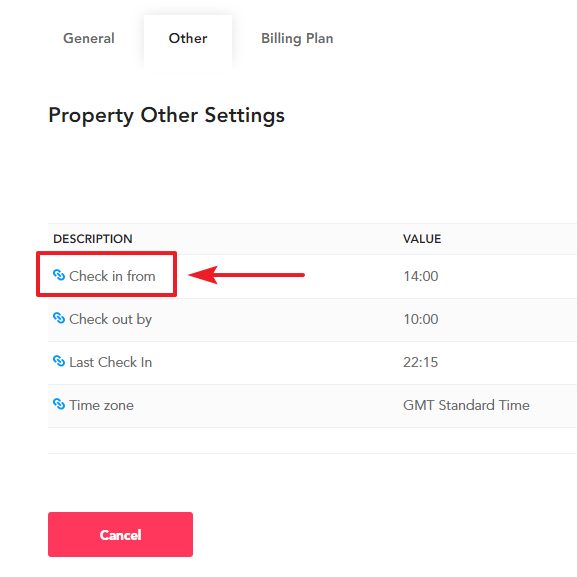Image resolution: width=577 pixels, height=577 pixels.
Task: Click the link icon beside Last Check In
Action: click(59, 361)
